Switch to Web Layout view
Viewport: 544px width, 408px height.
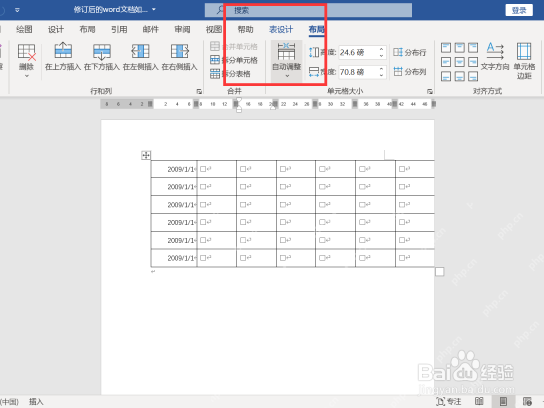click(x=527, y=402)
